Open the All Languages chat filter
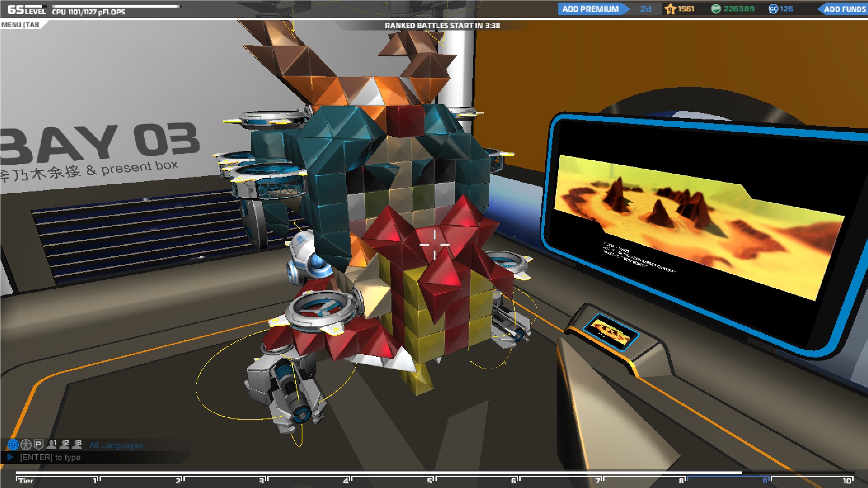Image resolution: width=868 pixels, height=488 pixels. pos(116,445)
